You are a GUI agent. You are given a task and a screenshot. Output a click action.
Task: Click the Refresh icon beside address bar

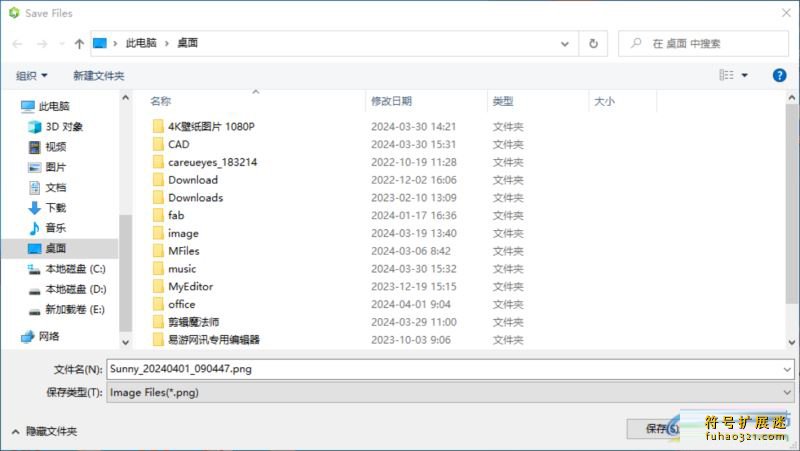(x=593, y=44)
